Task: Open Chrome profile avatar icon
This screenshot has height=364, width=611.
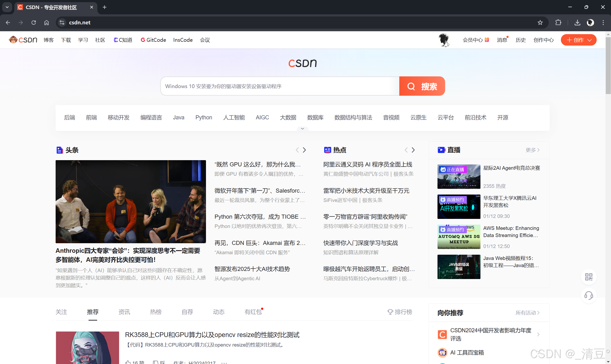Action: pos(590,23)
